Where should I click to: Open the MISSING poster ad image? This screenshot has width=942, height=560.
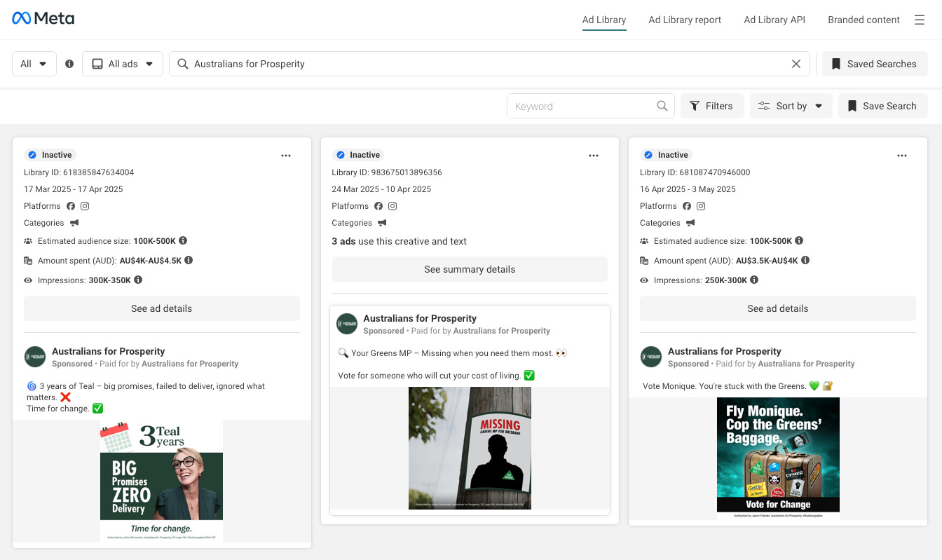coord(470,449)
